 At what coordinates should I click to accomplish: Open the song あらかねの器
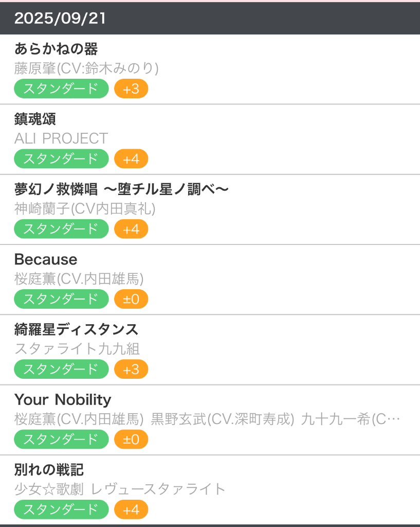coord(56,49)
